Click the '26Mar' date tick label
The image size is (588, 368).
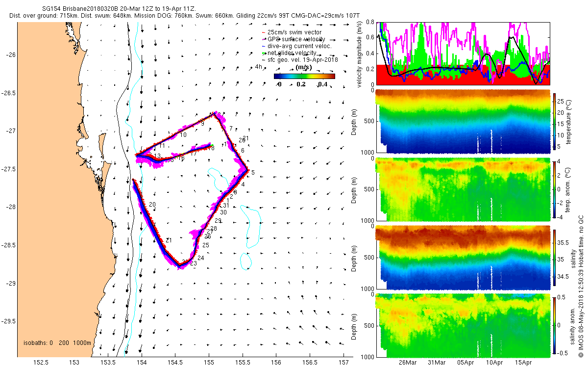point(408,363)
